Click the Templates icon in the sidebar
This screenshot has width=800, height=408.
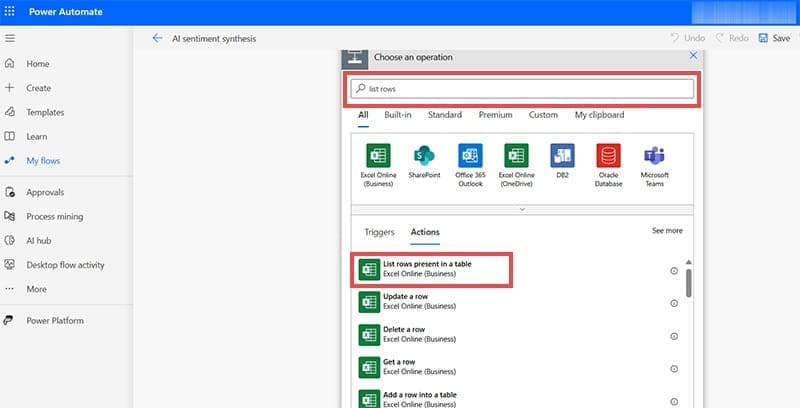point(9,112)
